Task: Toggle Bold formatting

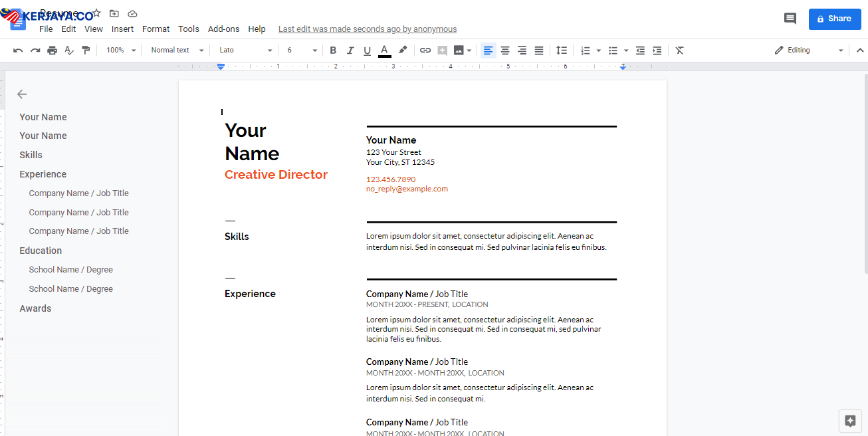Action: pyautogui.click(x=333, y=51)
